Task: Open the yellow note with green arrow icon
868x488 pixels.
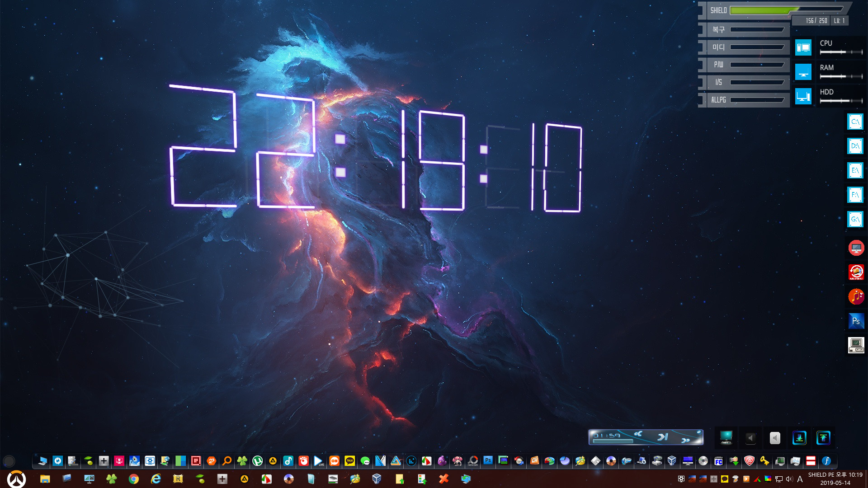Action: (x=399, y=479)
